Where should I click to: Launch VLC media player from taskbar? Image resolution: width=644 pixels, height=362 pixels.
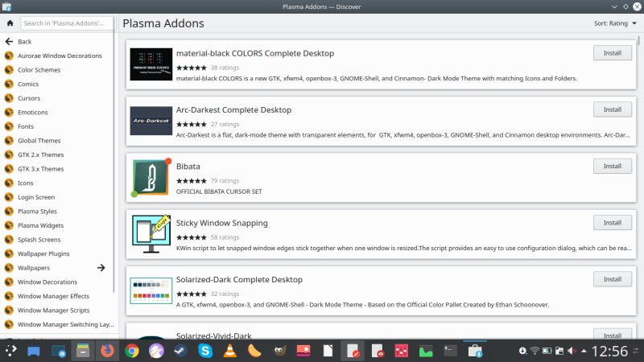point(229,351)
